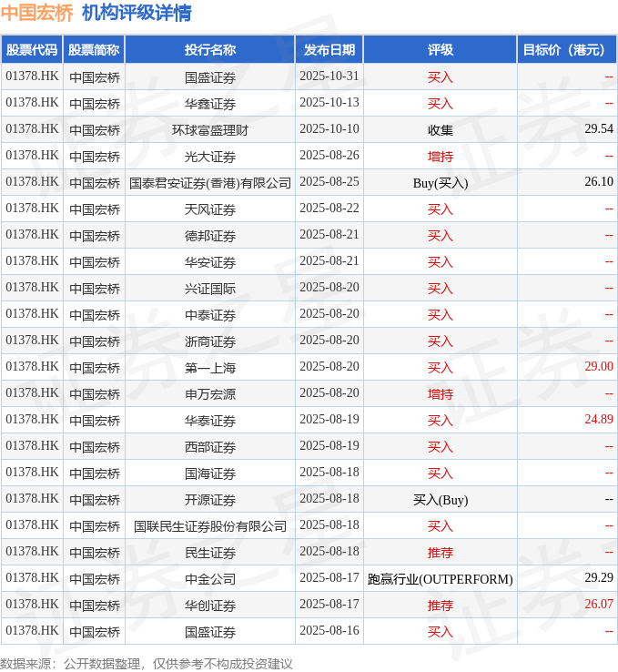Click 01378.HK in the 中金公司 row
The width and height of the screenshot is (618, 672).
coord(32,577)
